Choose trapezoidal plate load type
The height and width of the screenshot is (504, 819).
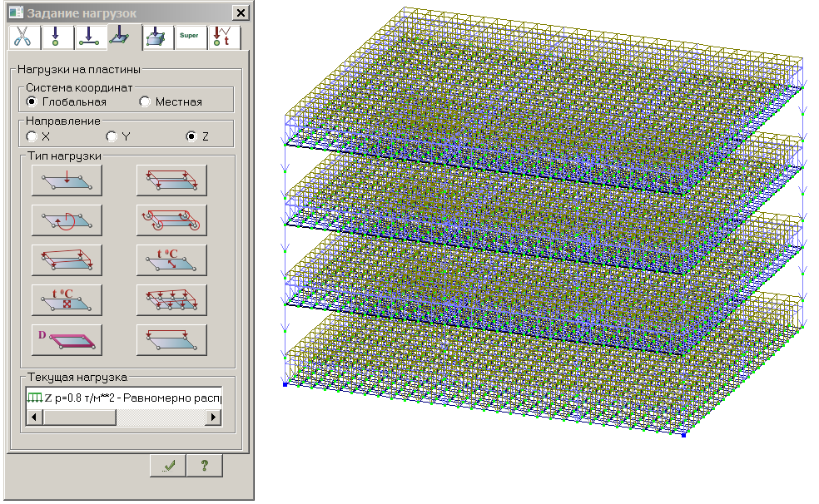click(x=67, y=260)
